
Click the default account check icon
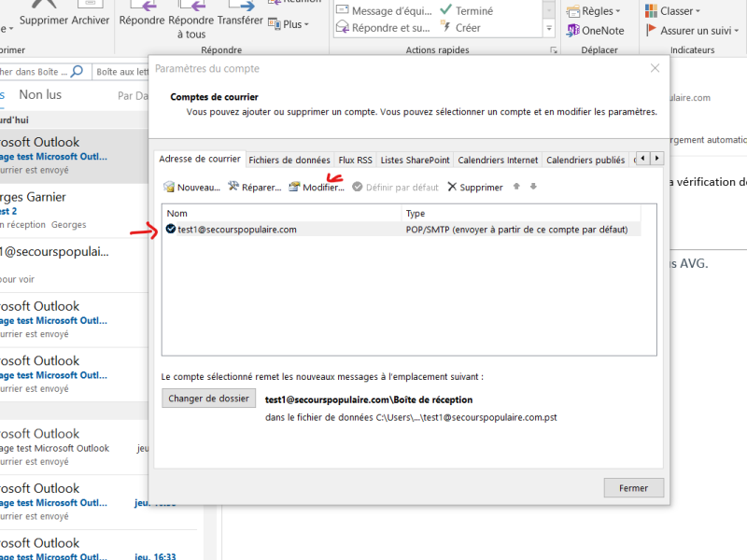[x=171, y=229]
